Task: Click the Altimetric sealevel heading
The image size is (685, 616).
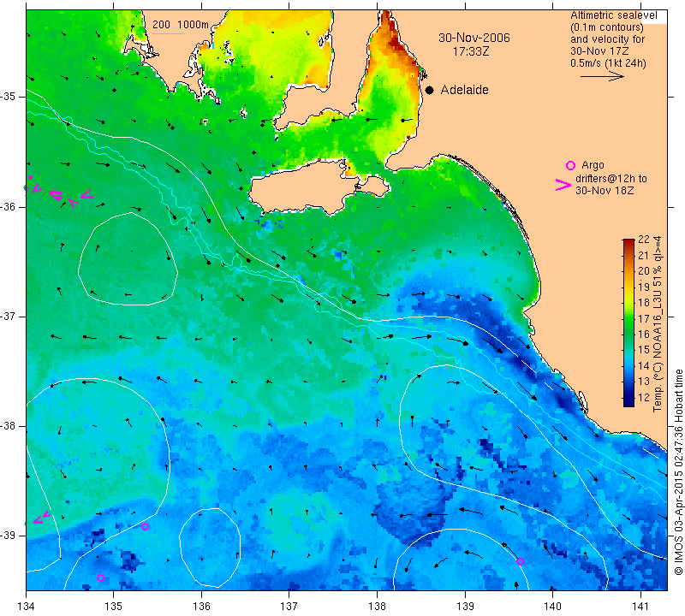Action: [x=613, y=15]
